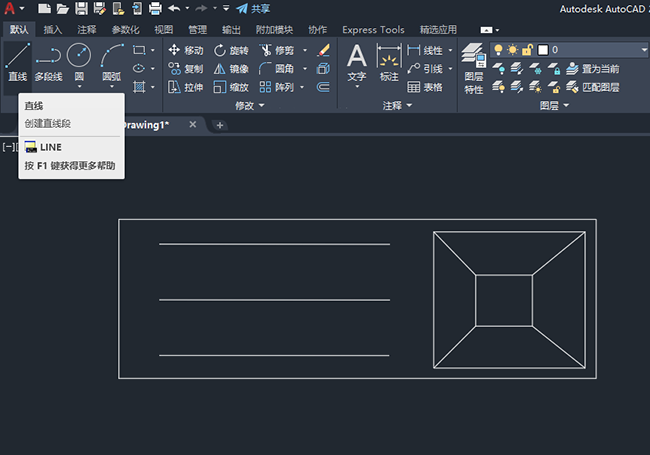Click the Move (移动) tool
The width and height of the screenshot is (650, 455).
point(185,50)
